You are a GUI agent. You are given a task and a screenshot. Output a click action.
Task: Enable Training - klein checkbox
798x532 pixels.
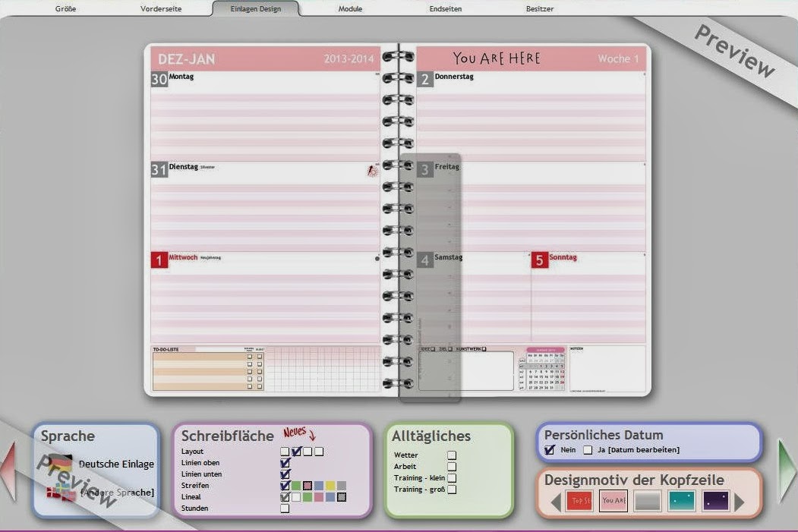[x=452, y=478]
